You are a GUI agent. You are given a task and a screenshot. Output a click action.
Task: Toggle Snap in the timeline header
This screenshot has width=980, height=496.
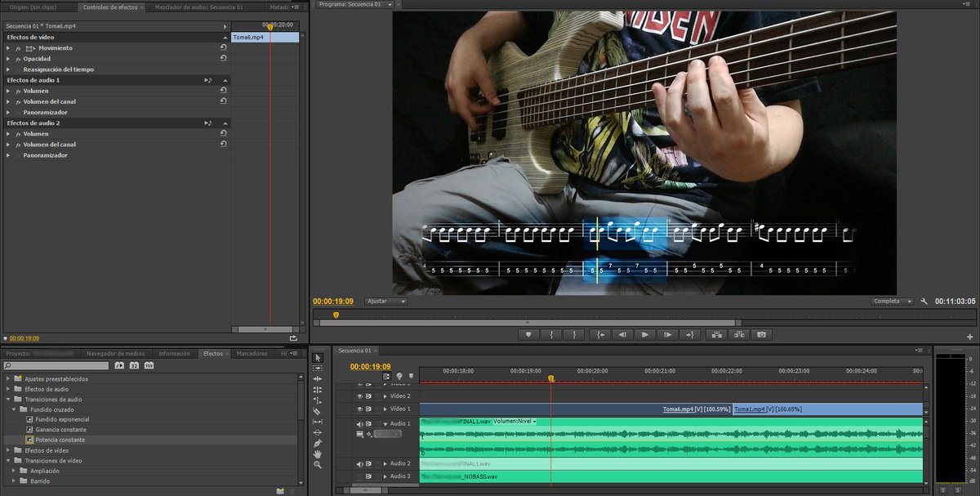(x=387, y=376)
